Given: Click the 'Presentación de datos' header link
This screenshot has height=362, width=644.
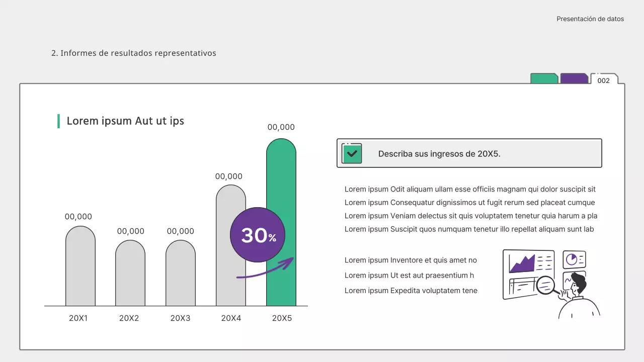Looking at the screenshot, I should 590,19.
